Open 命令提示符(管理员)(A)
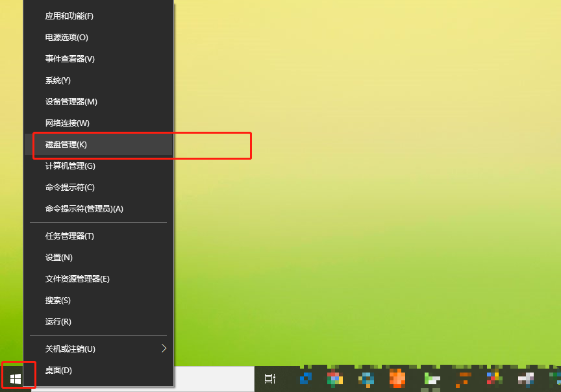561x392 pixels. 84,209
